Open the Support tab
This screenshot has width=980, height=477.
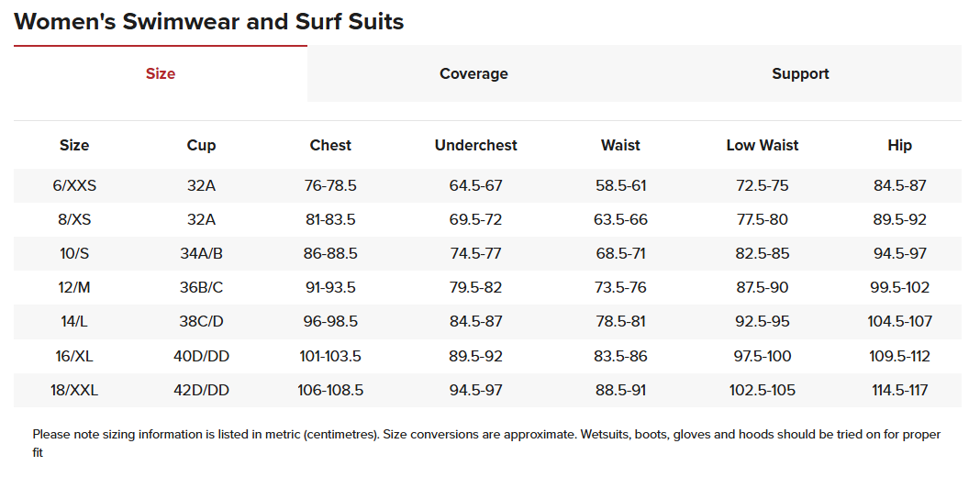(800, 73)
